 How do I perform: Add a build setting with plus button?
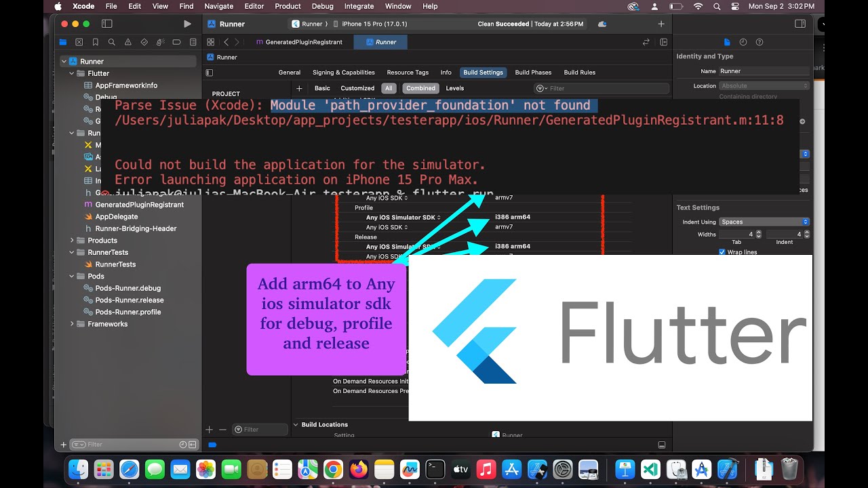[299, 88]
